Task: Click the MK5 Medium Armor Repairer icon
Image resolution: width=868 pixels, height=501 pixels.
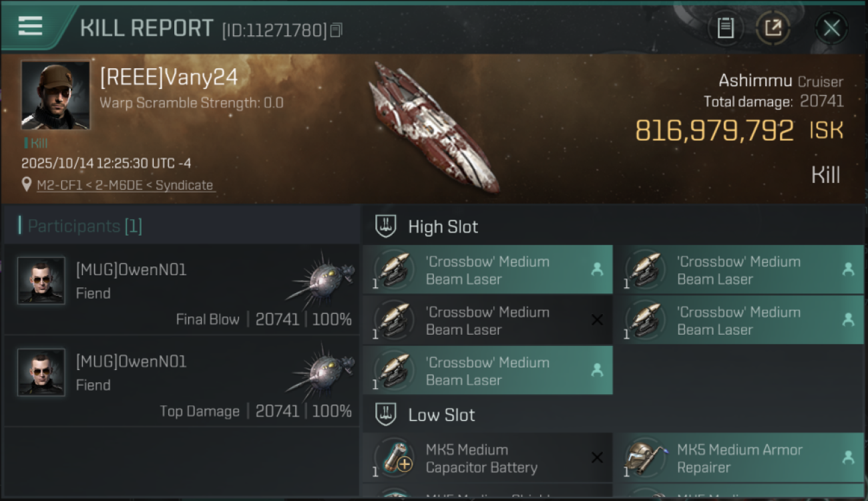Action: point(646,458)
